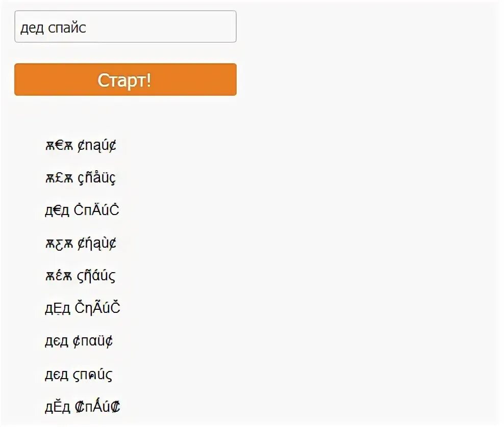The width and height of the screenshot is (504, 427).
Task: Click the result 'д€д ĊпÄúĊ'
Action: (82, 210)
